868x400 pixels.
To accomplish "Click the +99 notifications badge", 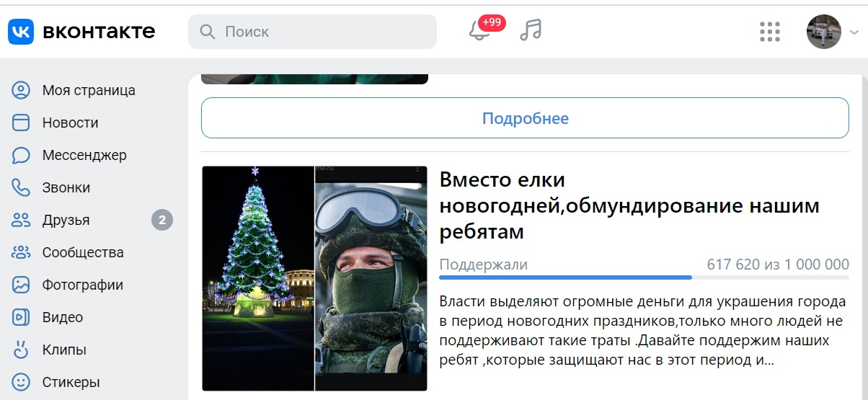I will click(492, 22).
